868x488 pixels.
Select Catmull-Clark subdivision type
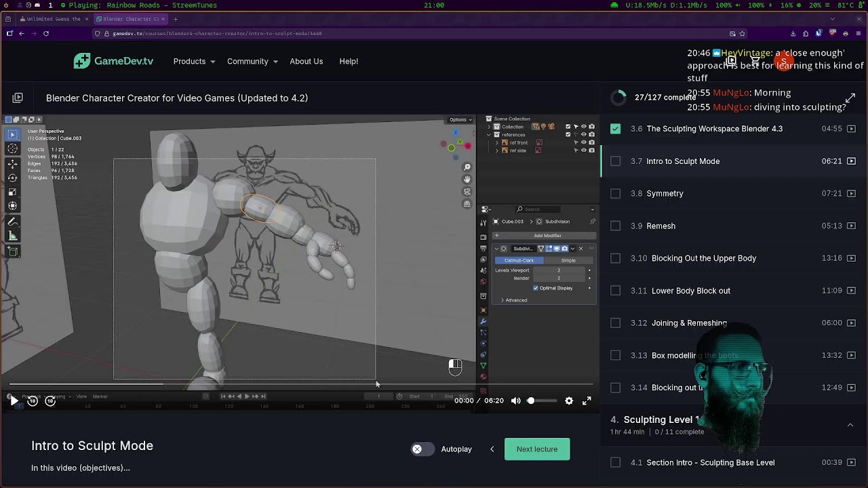pyautogui.click(x=519, y=260)
